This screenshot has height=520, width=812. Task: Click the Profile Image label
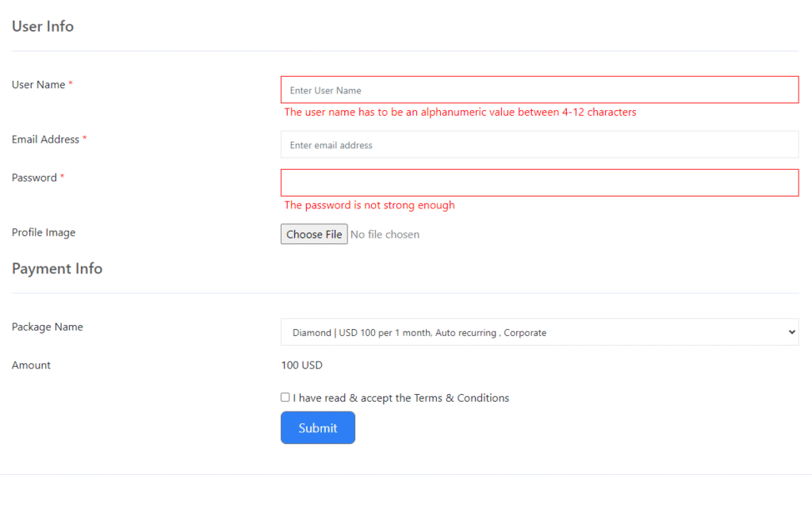[44, 232]
